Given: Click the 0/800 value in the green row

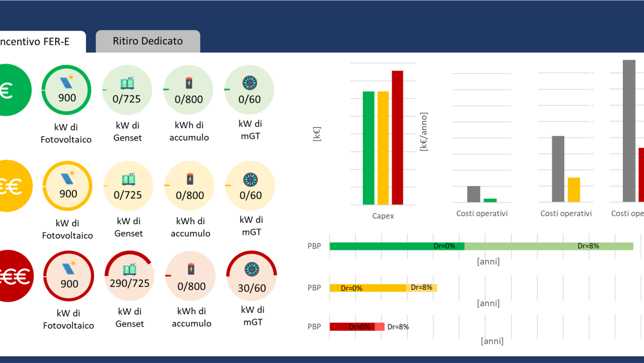Looking at the screenshot, I should coord(189,99).
